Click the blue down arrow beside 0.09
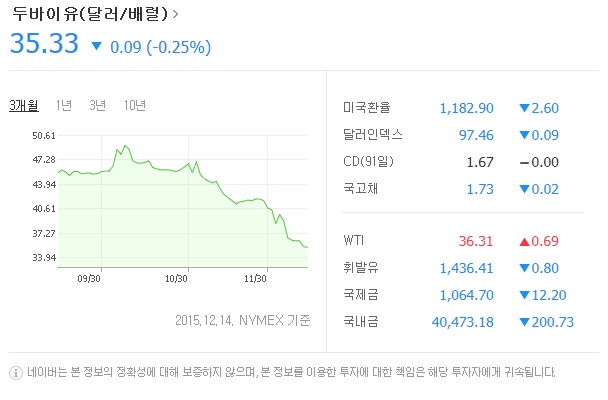Image resolution: width=608 pixels, height=400 pixels. tap(96, 46)
